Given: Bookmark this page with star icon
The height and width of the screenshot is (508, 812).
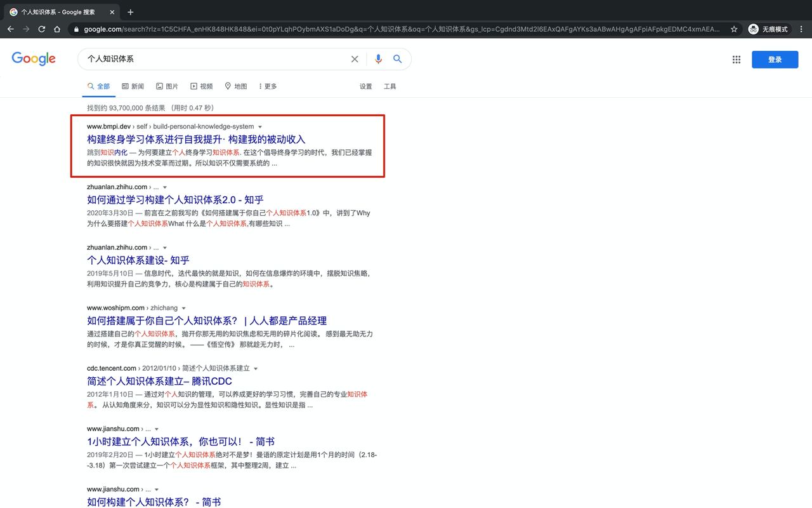Looking at the screenshot, I should click(734, 29).
